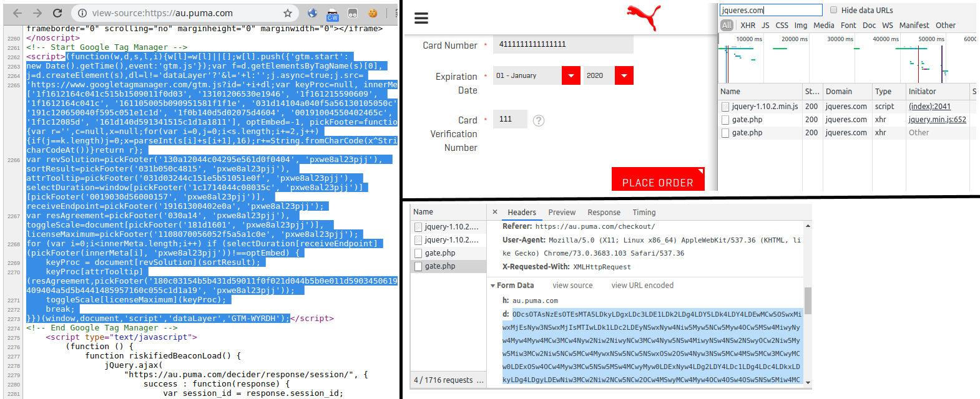Click the red PLACE ORDER button

point(658,179)
